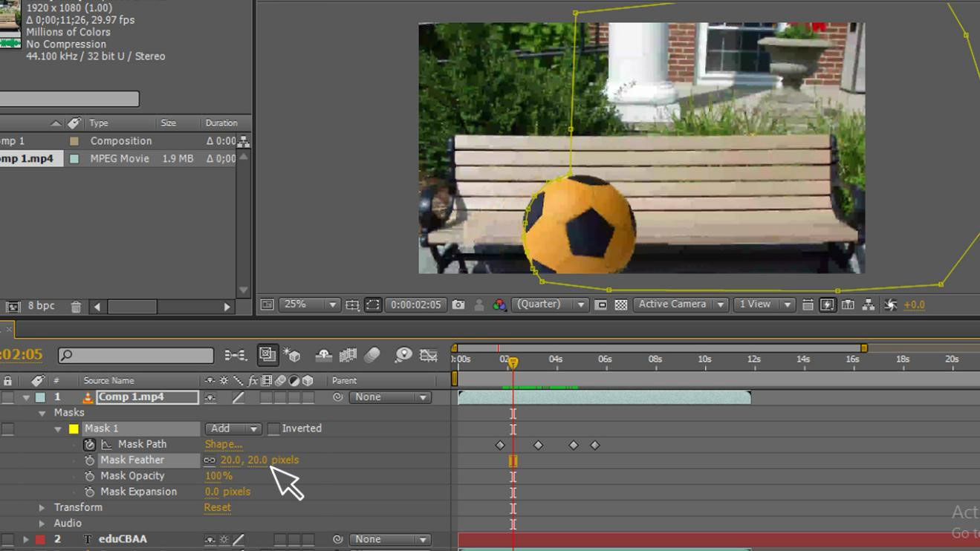Screen dimensions: 980x551
Task: Click Reset link for Transform
Action: (217, 508)
